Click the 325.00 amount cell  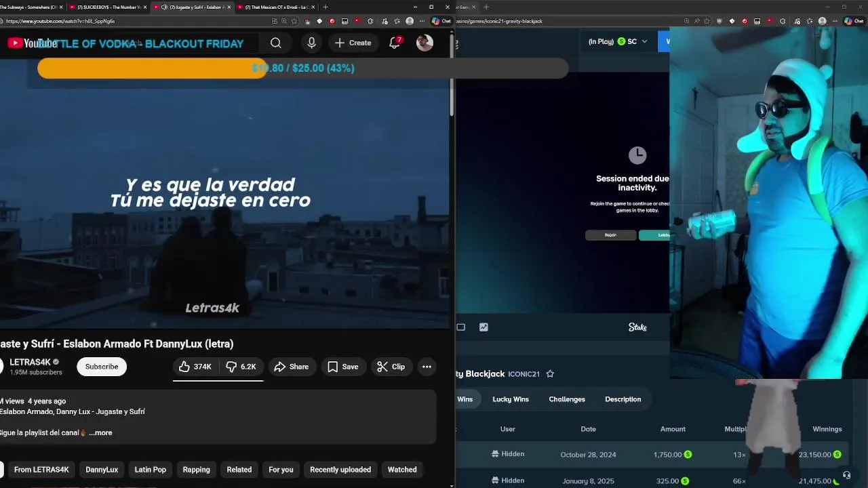[x=673, y=481]
